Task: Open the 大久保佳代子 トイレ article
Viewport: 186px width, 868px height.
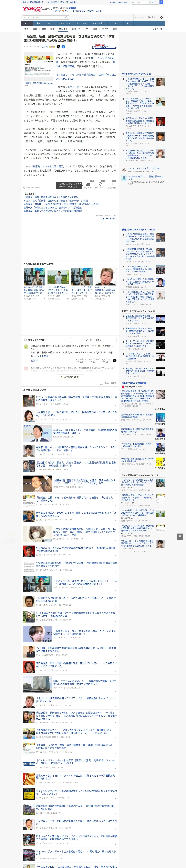Action: [x=76, y=413]
